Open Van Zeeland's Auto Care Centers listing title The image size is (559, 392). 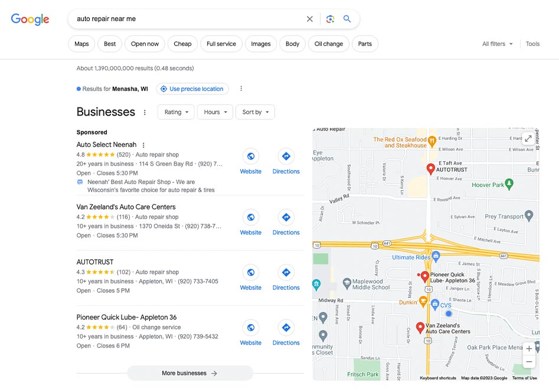[126, 207]
